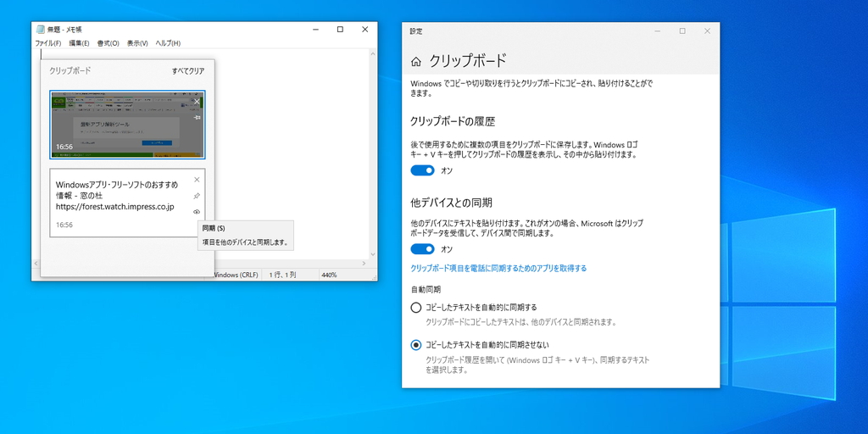868x434 pixels.
Task: Click the 1 行、1 列 status entry
Action: point(282,275)
